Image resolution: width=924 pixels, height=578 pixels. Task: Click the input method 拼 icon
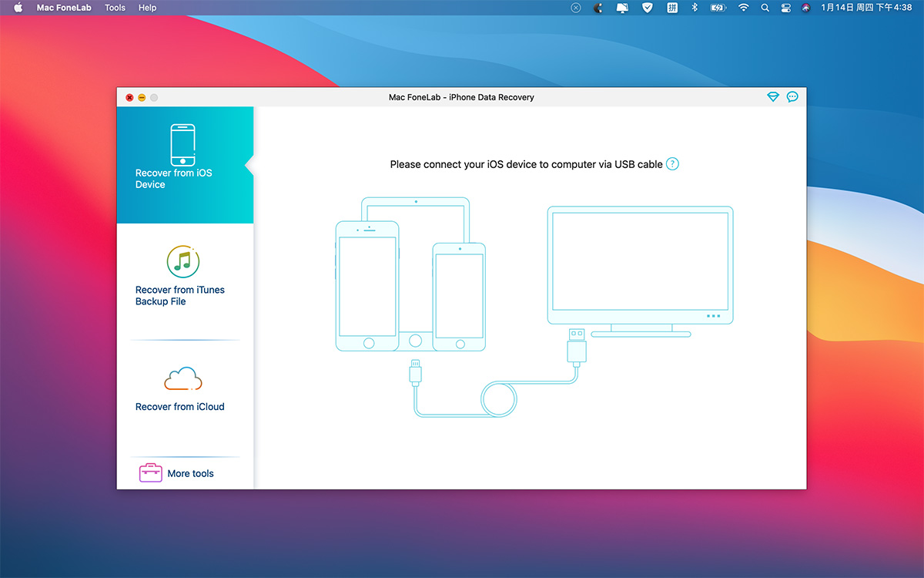coord(671,8)
